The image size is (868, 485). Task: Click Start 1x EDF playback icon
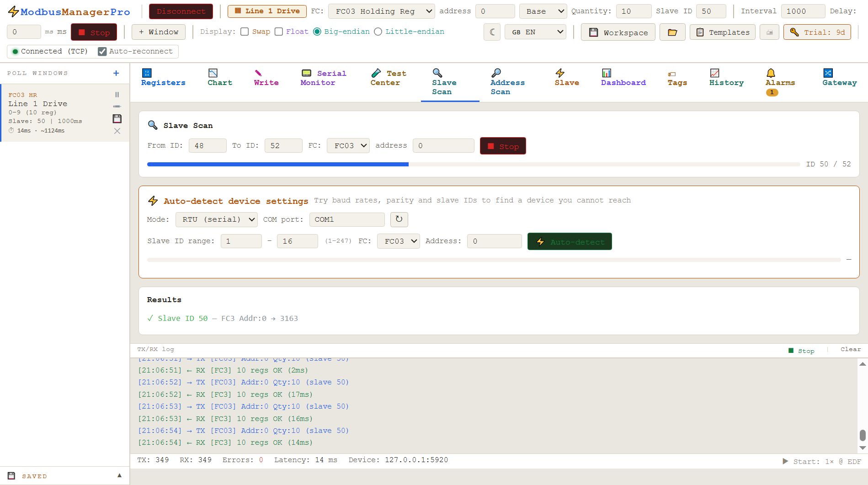click(x=785, y=461)
